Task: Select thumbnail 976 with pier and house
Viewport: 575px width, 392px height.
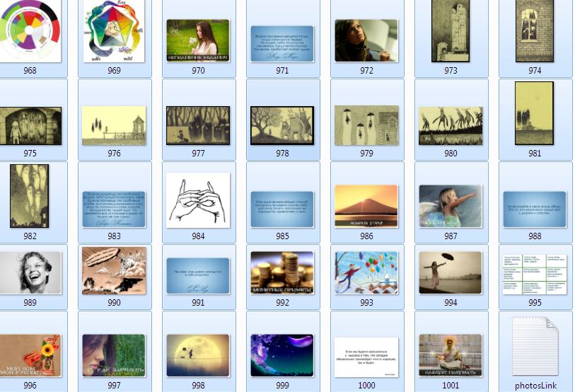Action: pyautogui.click(x=114, y=126)
